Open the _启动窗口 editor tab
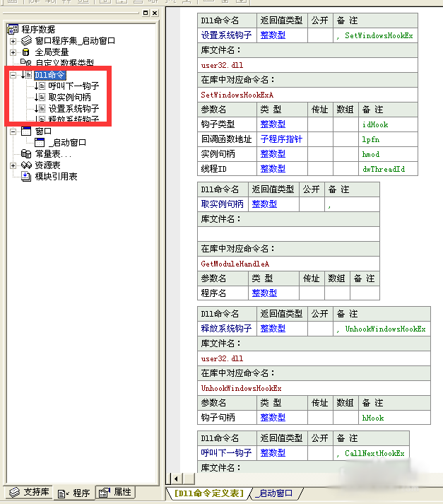 (276, 493)
